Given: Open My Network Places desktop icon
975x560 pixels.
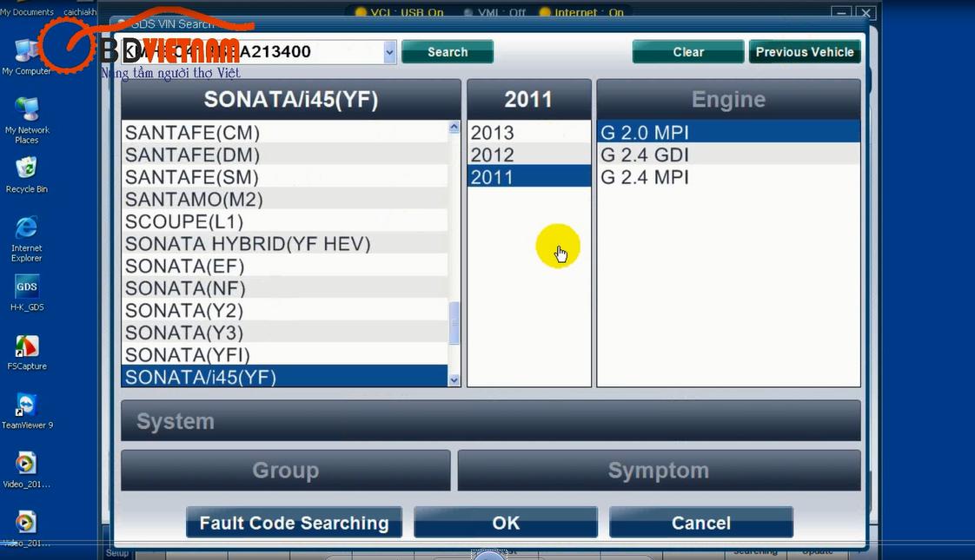Looking at the screenshot, I should coord(27,121).
